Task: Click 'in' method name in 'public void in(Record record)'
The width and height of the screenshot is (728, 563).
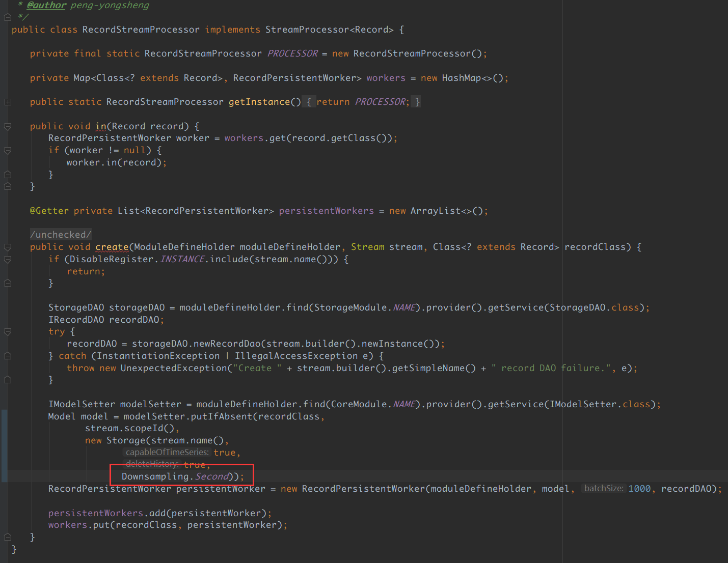Action: pyautogui.click(x=101, y=126)
